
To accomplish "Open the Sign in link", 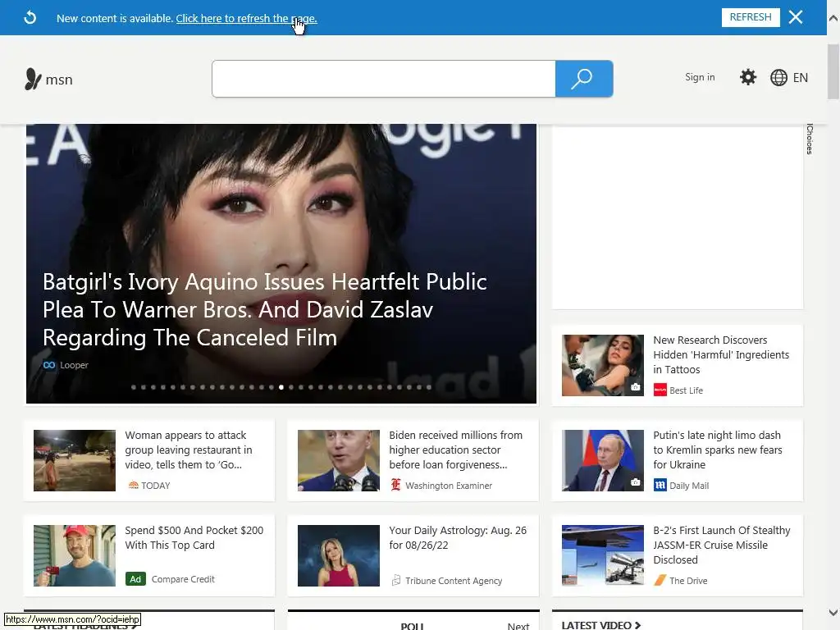I will tap(700, 77).
